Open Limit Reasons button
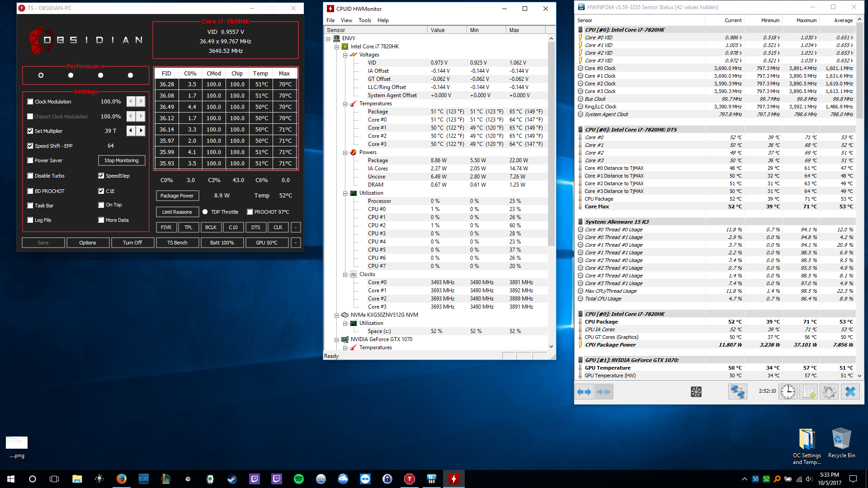 coord(177,212)
